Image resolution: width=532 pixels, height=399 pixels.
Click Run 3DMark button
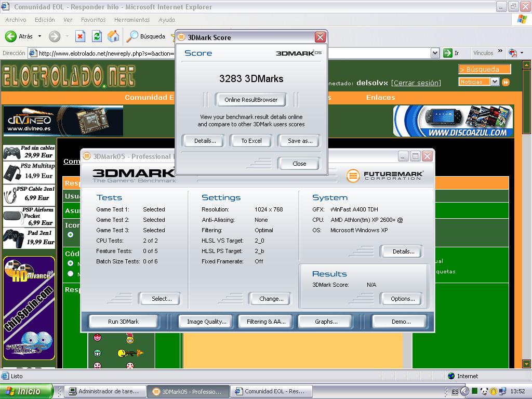pyautogui.click(x=124, y=322)
